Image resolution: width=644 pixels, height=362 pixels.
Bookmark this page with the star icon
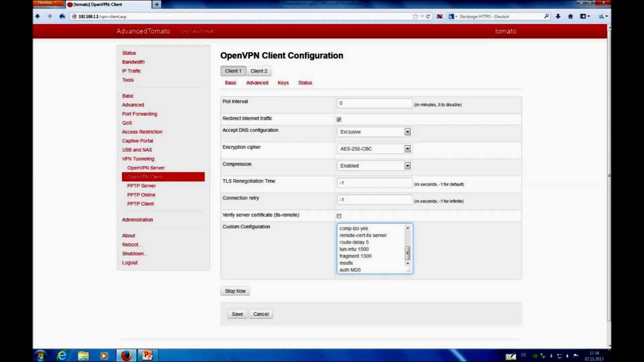(415, 17)
